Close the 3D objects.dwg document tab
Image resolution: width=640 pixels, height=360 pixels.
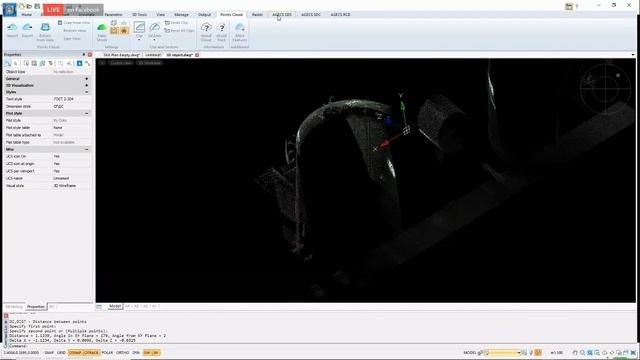[197, 55]
